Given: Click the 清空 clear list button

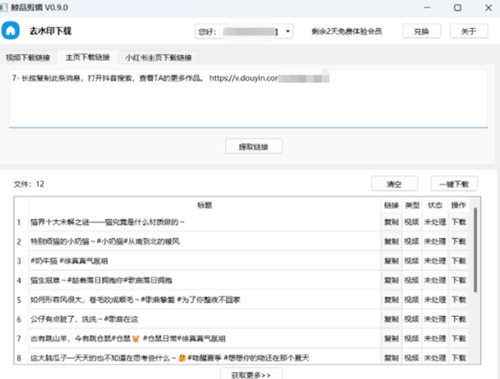Looking at the screenshot, I should 394,184.
